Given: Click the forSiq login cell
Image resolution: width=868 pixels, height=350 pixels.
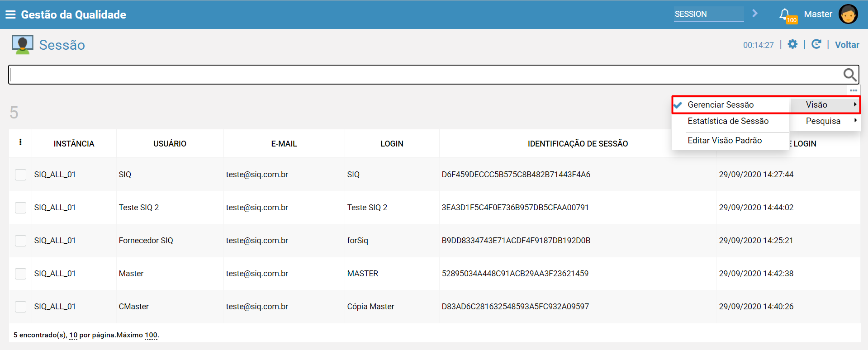Looking at the screenshot, I should tap(357, 241).
